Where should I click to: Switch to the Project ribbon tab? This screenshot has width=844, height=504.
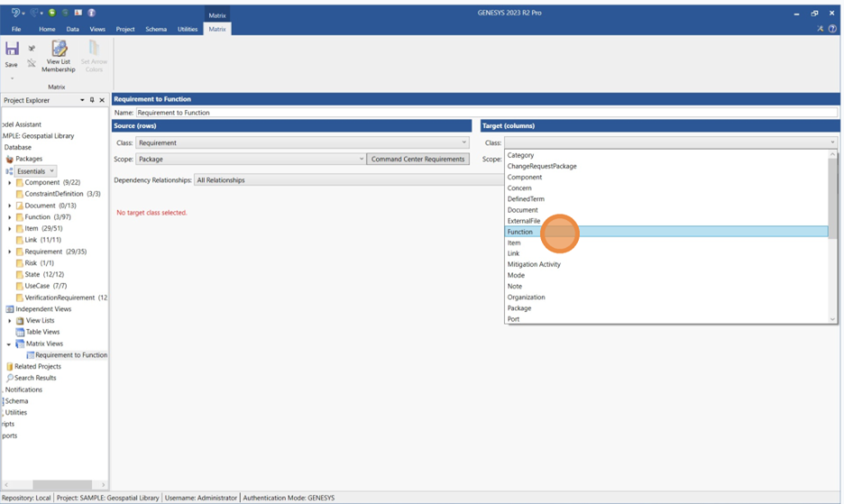tap(125, 29)
